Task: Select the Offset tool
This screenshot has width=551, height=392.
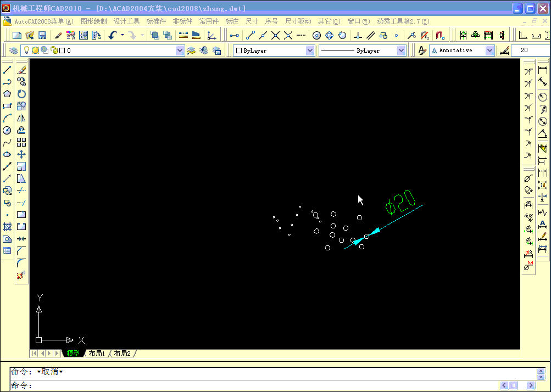Action: pyautogui.click(x=21, y=130)
